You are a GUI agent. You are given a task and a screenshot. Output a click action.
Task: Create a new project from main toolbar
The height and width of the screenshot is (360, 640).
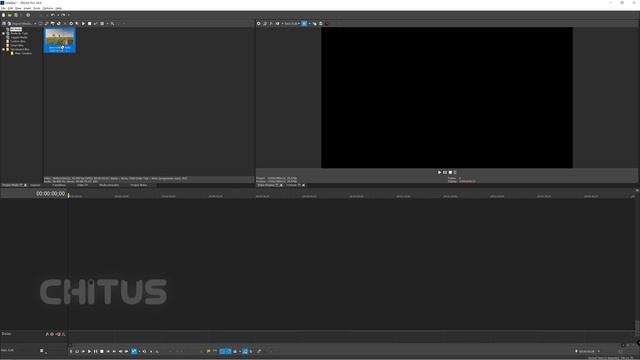click(x=4, y=15)
